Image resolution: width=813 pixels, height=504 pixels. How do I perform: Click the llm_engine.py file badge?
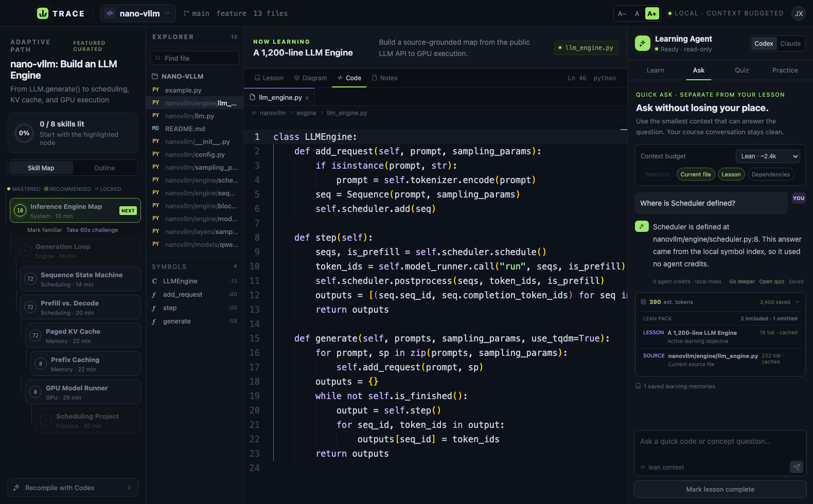(586, 48)
